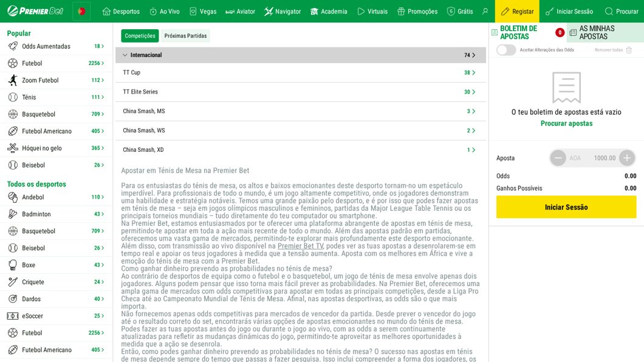Decrease stake with minus button
This screenshot has width=644, height=362.
pyautogui.click(x=558, y=158)
